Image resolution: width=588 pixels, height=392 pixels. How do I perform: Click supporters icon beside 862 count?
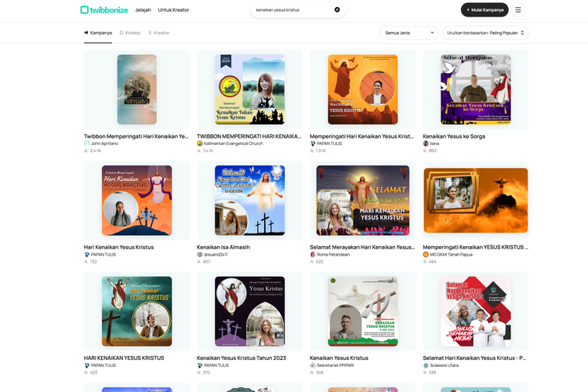tap(425, 151)
